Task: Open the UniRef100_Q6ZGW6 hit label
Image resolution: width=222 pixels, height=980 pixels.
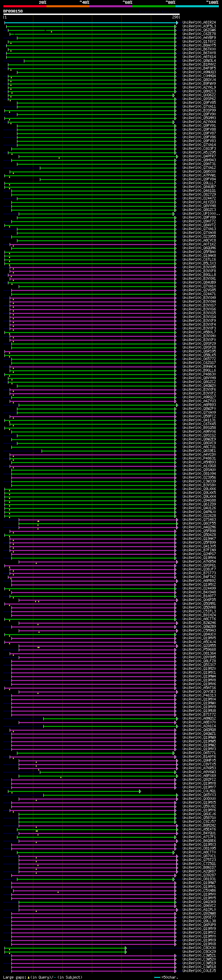Action: coord(199,31)
